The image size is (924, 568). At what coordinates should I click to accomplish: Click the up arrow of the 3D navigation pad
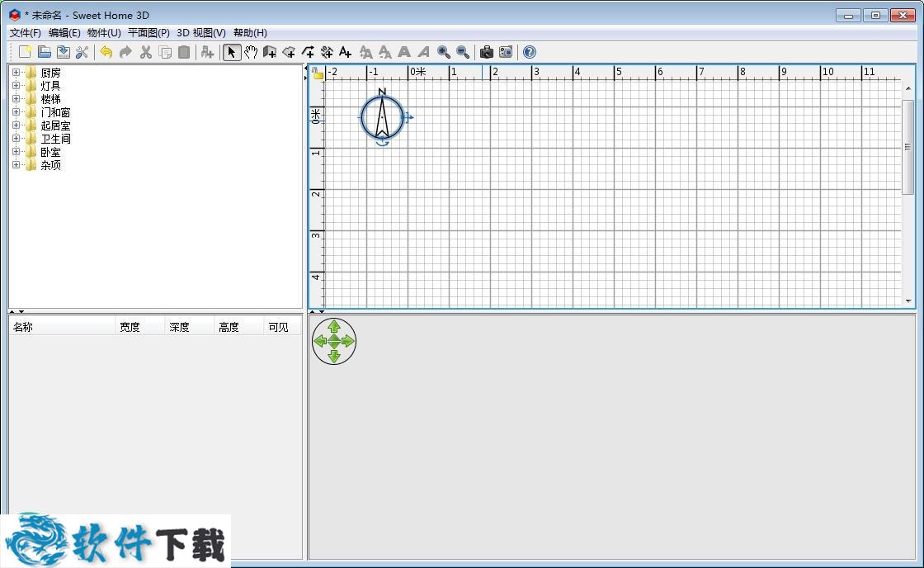(x=334, y=326)
